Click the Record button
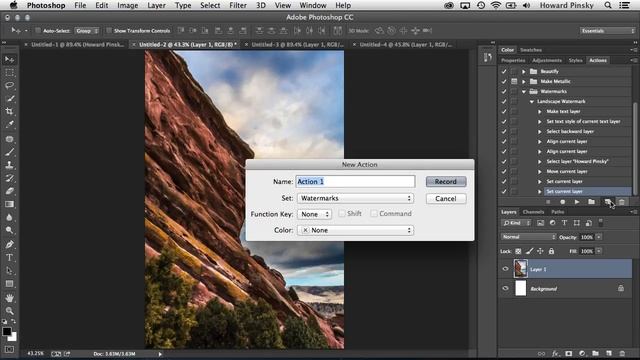Image resolution: width=640 pixels, height=360 pixels. (x=446, y=182)
